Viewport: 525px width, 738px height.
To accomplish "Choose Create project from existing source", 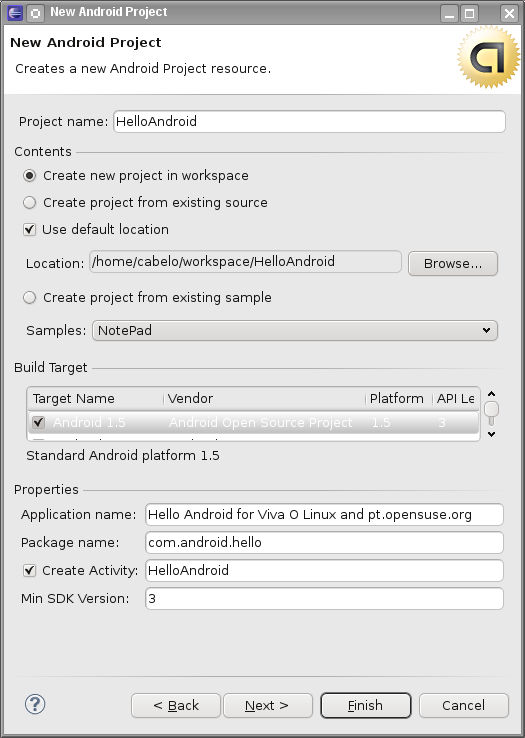I will [x=30, y=202].
